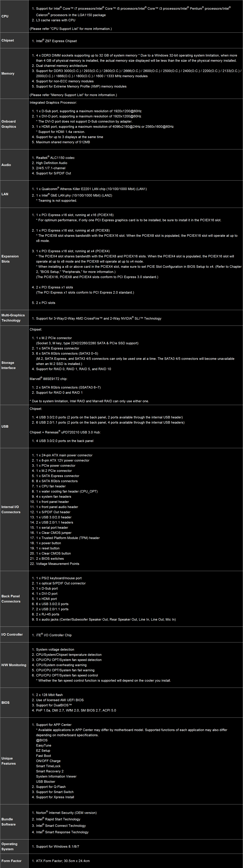This screenshot has width=243, height=868.
Task: Click 'Support for DualBIOS' line
Action: 54,705
